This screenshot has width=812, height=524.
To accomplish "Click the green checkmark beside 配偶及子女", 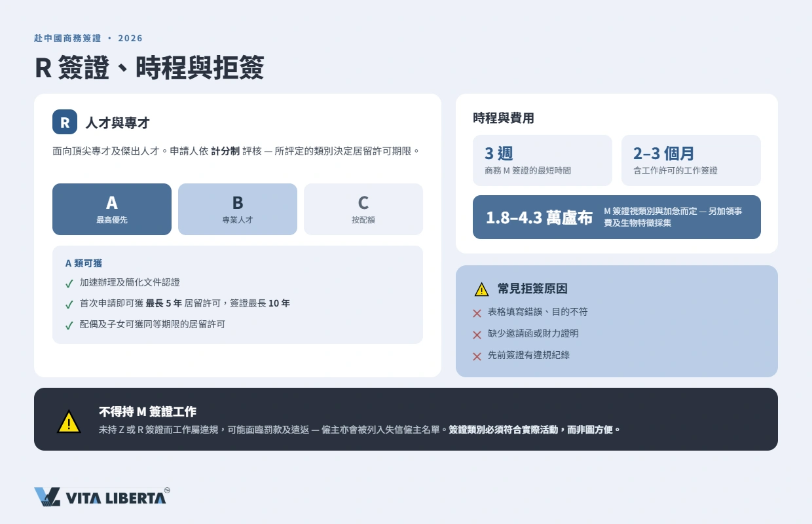I will pyautogui.click(x=69, y=326).
